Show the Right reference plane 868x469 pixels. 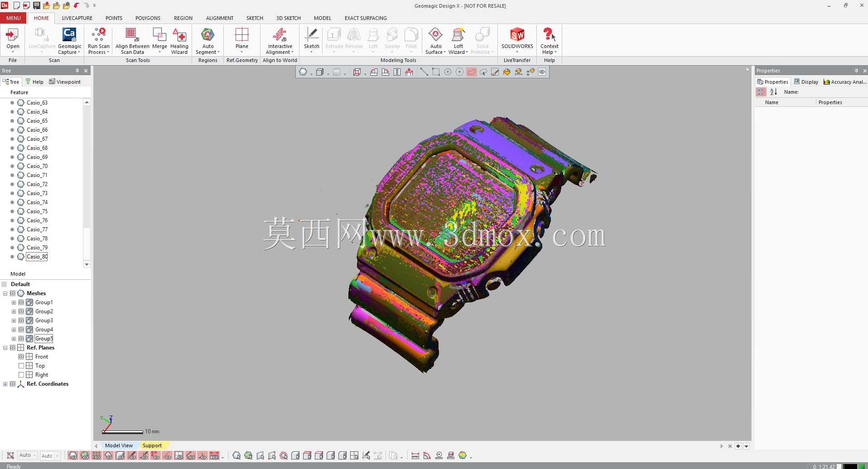(x=21, y=375)
